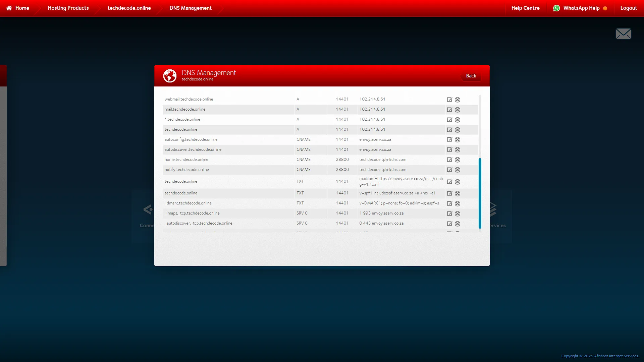This screenshot has width=644, height=362.
Task: Edit the mail.techdecode.online A record
Action: click(449, 110)
